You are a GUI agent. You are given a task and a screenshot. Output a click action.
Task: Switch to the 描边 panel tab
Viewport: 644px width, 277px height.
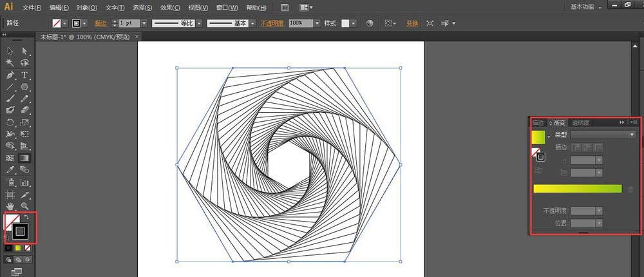click(x=538, y=122)
